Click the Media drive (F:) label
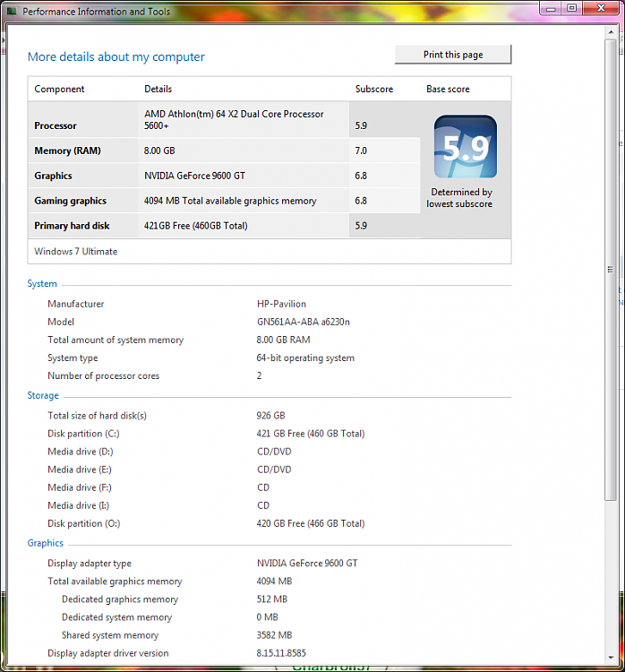This screenshot has height=672, width=625. click(80, 487)
